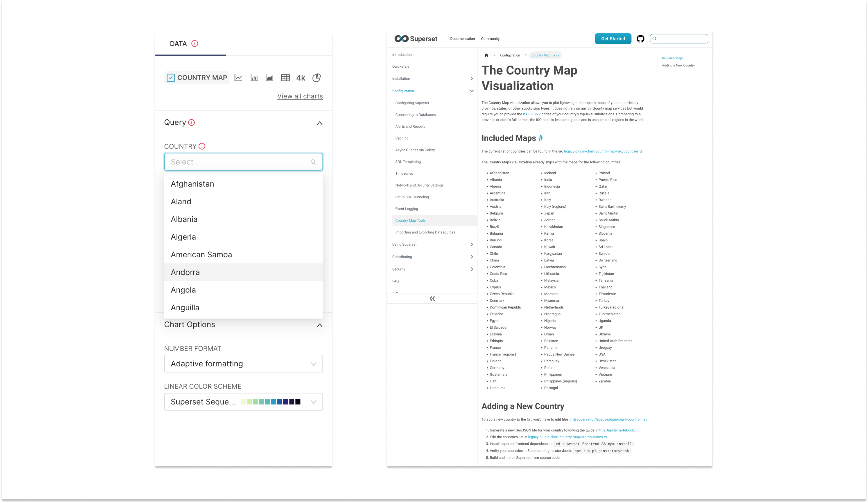
Task: Collapse the Query section
Action: point(319,123)
